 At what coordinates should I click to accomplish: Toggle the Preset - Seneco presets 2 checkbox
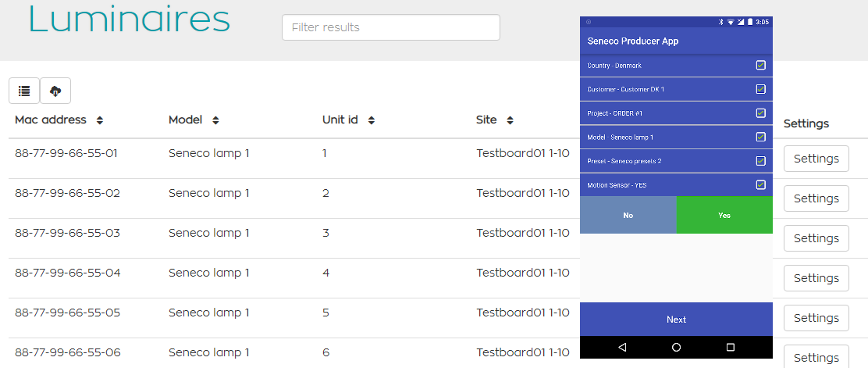click(x=760, y=161)
